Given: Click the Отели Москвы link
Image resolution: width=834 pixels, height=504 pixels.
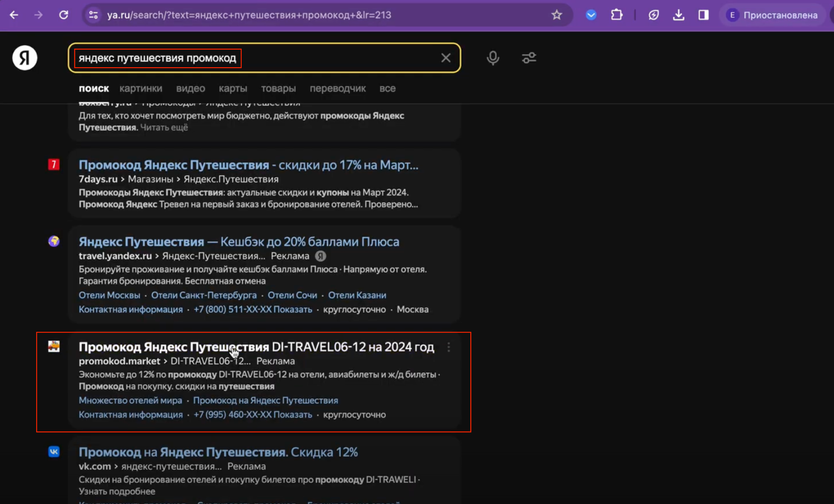Looking at the screenshot, I should tap(109, 295).
